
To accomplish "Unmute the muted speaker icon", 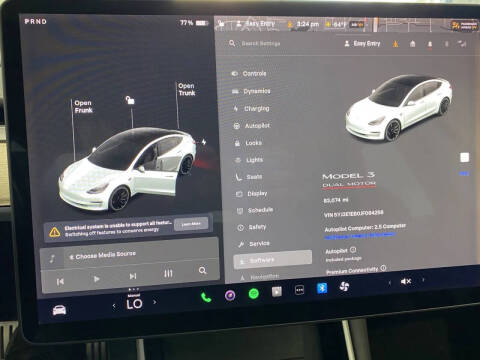I will click(406, 282).
